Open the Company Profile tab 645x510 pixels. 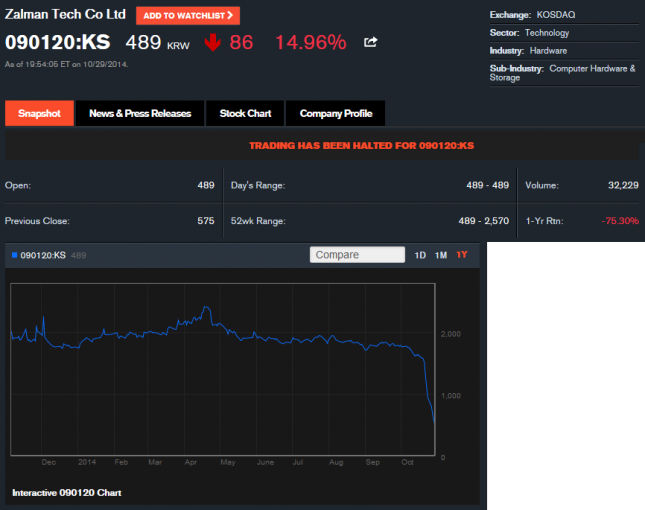point(336,113)
